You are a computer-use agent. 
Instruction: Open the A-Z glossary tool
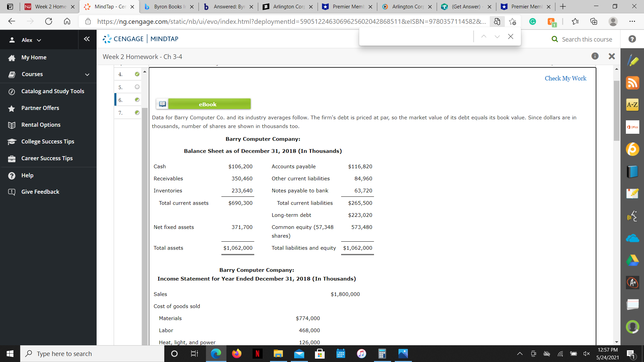pos(633,105)
